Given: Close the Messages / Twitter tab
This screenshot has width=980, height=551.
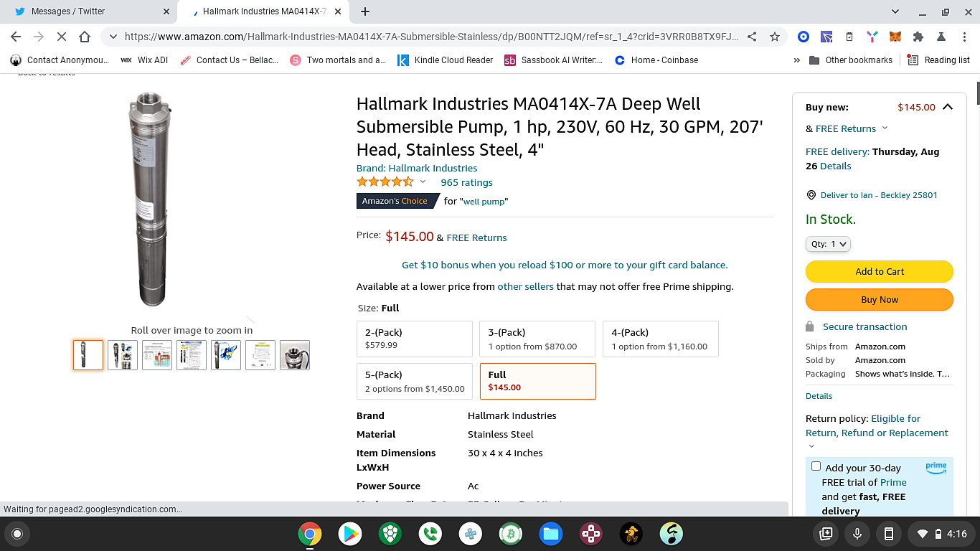Looking at the screenshot, I should [x=166, y=11].
